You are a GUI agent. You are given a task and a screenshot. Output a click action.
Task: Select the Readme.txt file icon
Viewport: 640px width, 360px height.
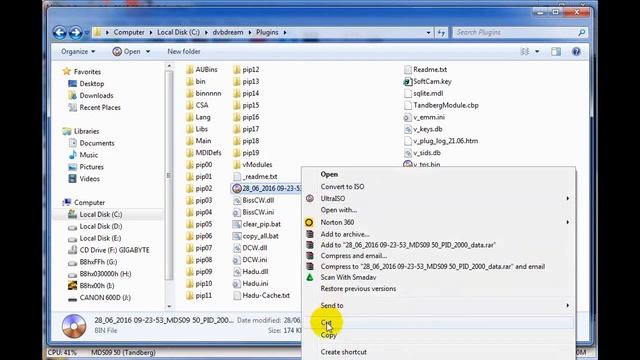click(x=407, y=69)
